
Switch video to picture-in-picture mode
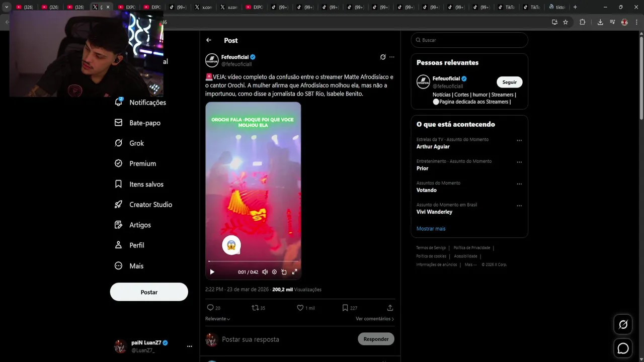pos(284,272)
